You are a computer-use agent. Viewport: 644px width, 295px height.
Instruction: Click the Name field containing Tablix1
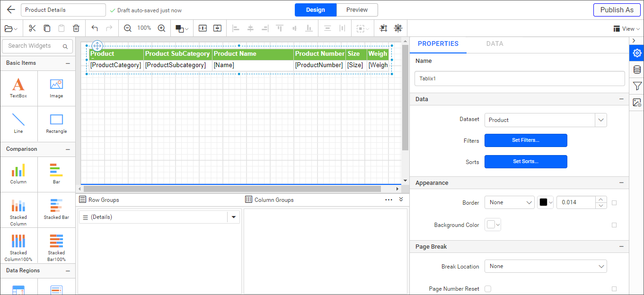tap(520, 78)
